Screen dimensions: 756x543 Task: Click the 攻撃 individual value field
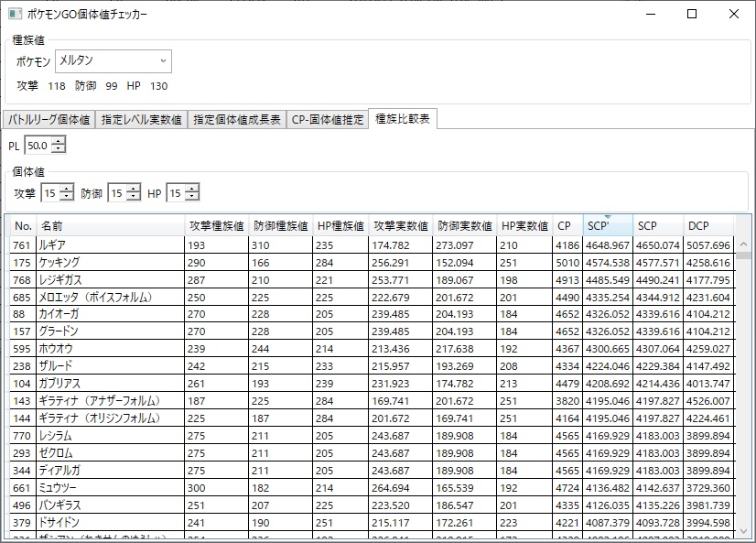click(x=50, y=193)
